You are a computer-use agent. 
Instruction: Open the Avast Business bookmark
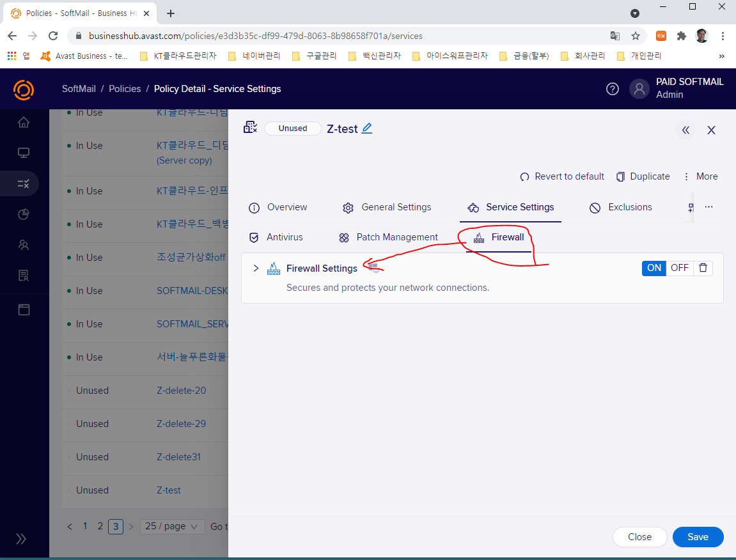point(84,56)
